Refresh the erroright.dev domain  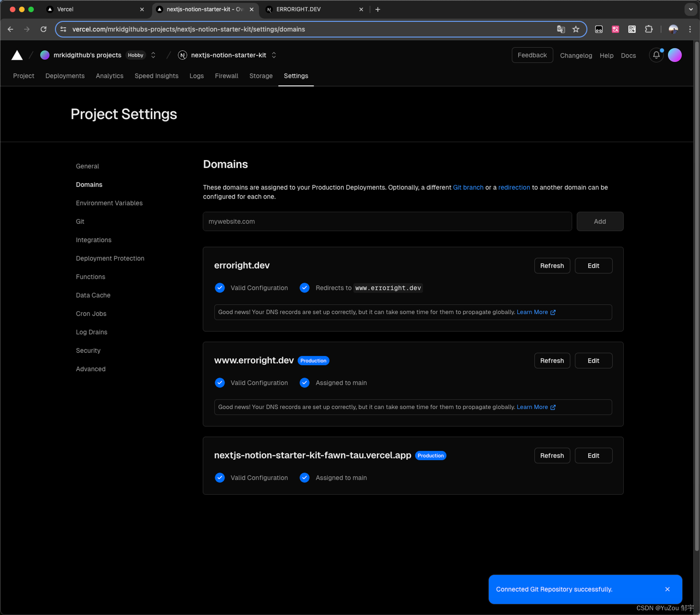click(x=552, y=266)
